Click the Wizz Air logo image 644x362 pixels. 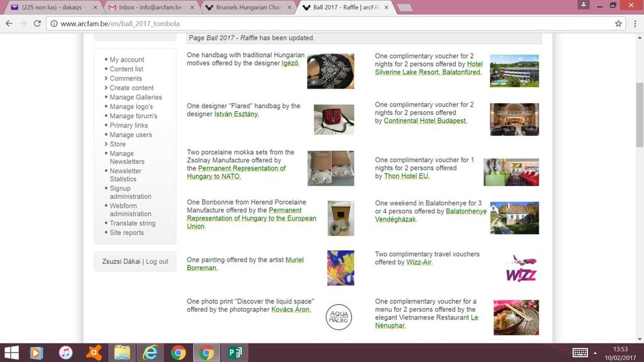click(521, 268)
